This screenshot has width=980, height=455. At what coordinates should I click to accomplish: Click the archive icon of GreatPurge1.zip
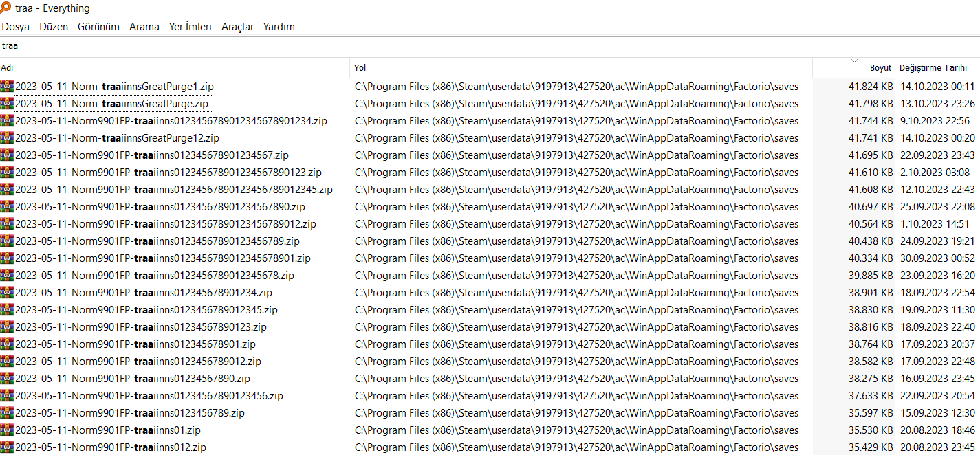pyautogui.click(x=7, y=87)
